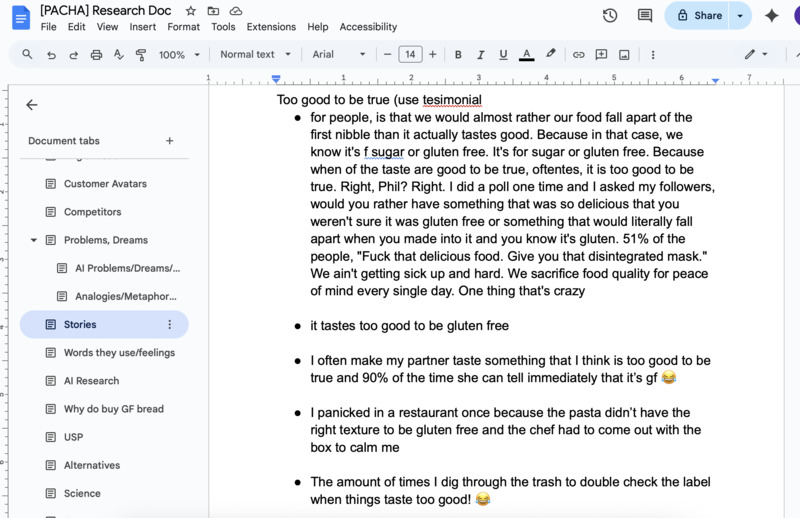Run spelling and grammar check
This screenshot has height=518, width=800.
118,55
